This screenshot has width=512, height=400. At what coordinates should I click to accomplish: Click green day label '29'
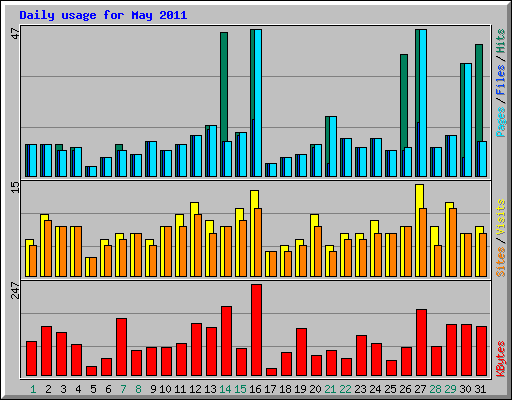(450, 389)
